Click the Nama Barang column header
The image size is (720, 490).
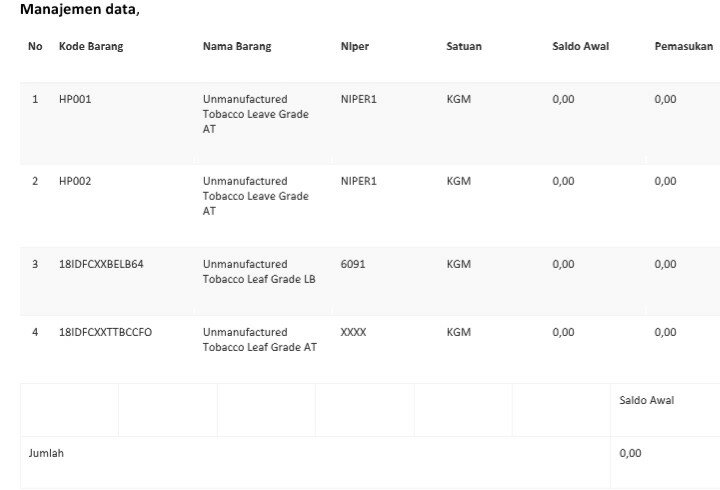(236, 46)
